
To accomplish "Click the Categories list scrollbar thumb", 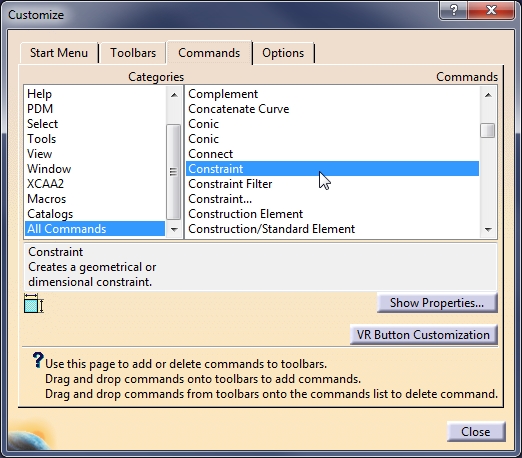I will click(x=173, y=172).
